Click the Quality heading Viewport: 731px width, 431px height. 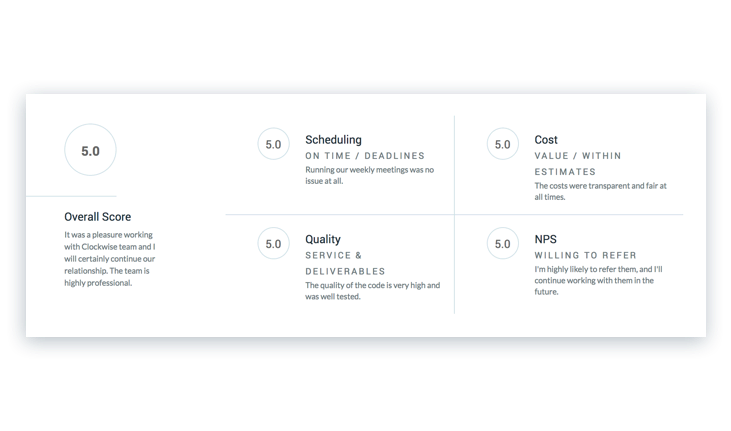[x=323, y=240]
